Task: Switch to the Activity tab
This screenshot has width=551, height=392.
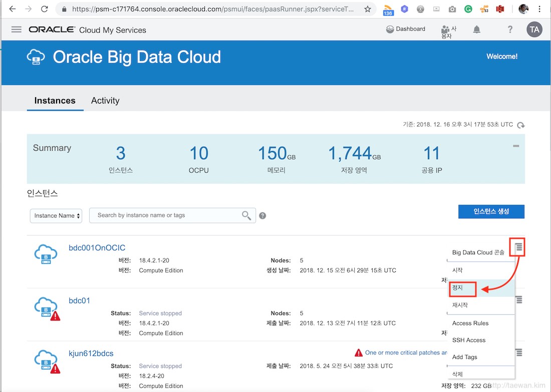Action: [x=105, y=101]
